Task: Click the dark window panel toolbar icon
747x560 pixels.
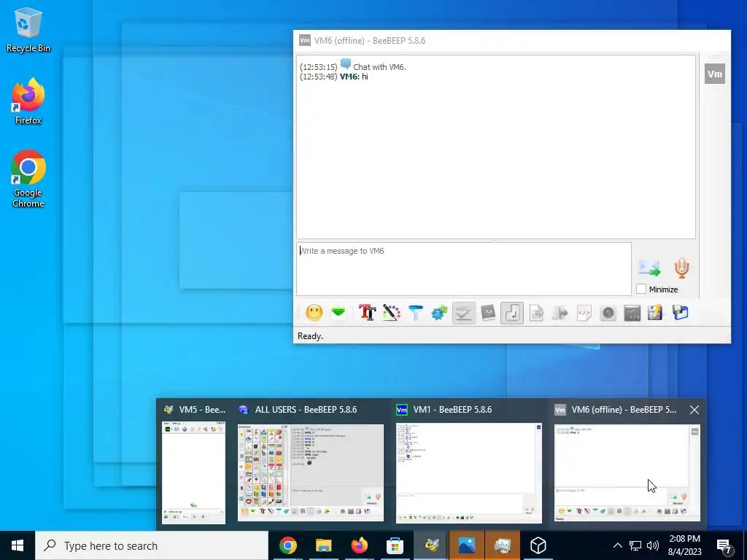Action: click(632, 313)
